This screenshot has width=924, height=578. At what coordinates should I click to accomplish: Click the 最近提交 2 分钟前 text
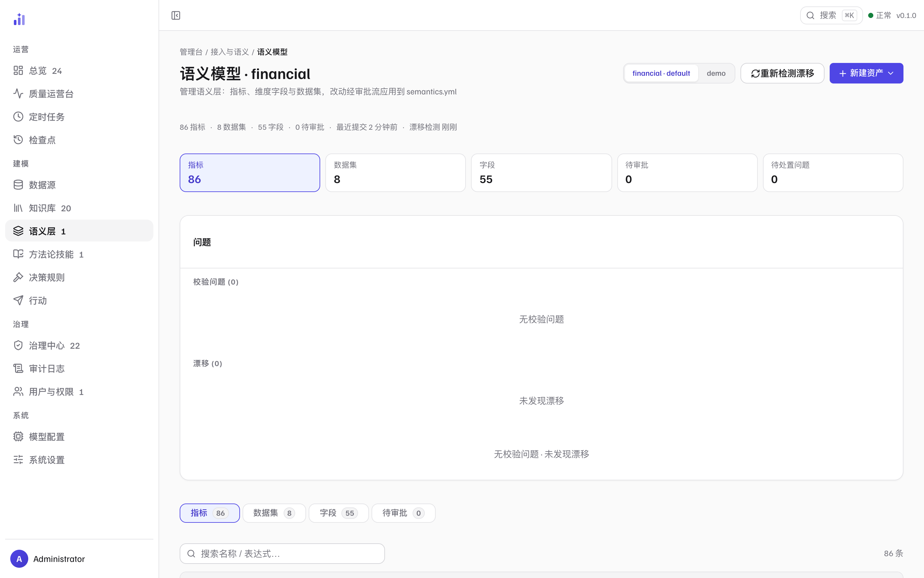point(366,127)
